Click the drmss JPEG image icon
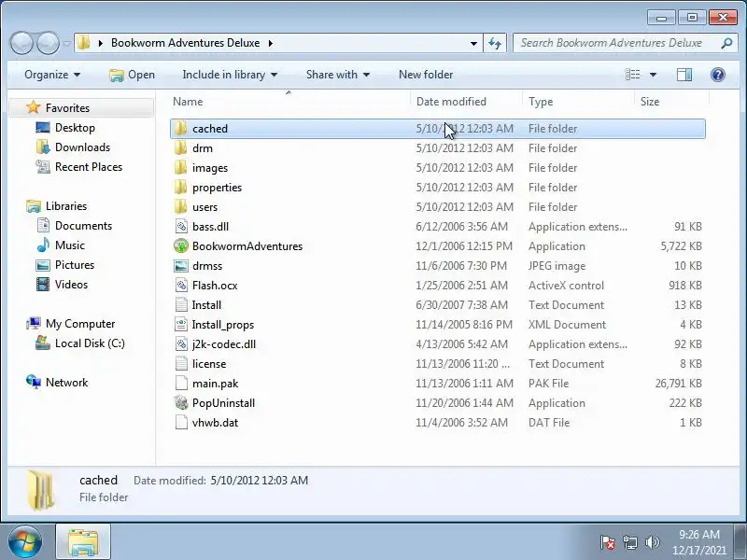 coord(181,266)
